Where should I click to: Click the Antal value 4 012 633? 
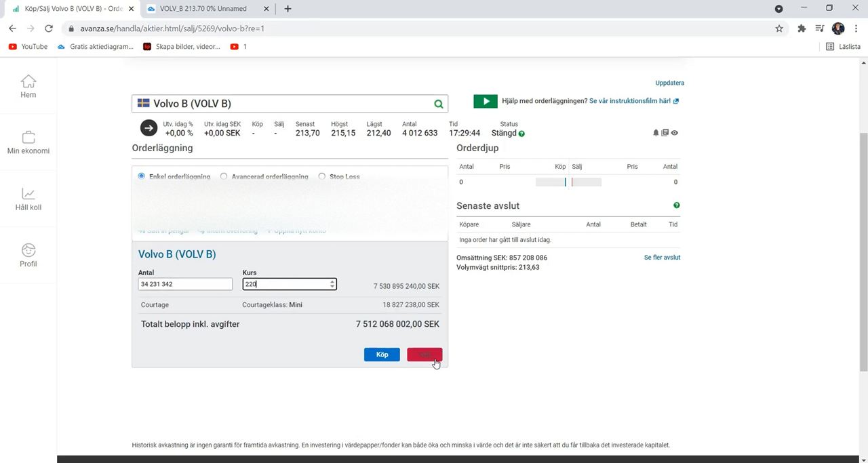tap(420, 133)
